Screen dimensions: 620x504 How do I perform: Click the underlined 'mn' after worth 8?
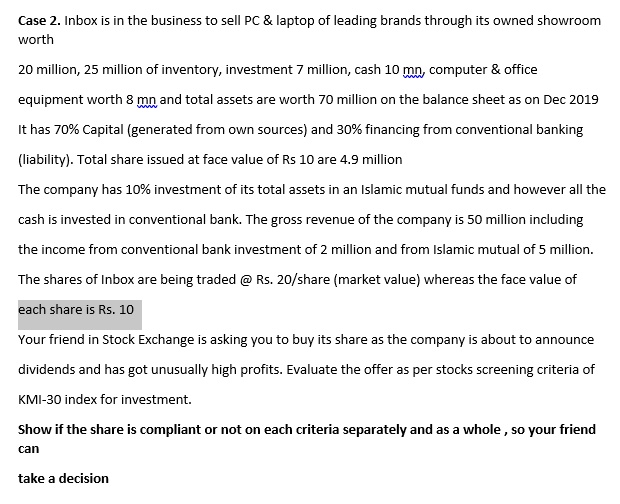147,100
